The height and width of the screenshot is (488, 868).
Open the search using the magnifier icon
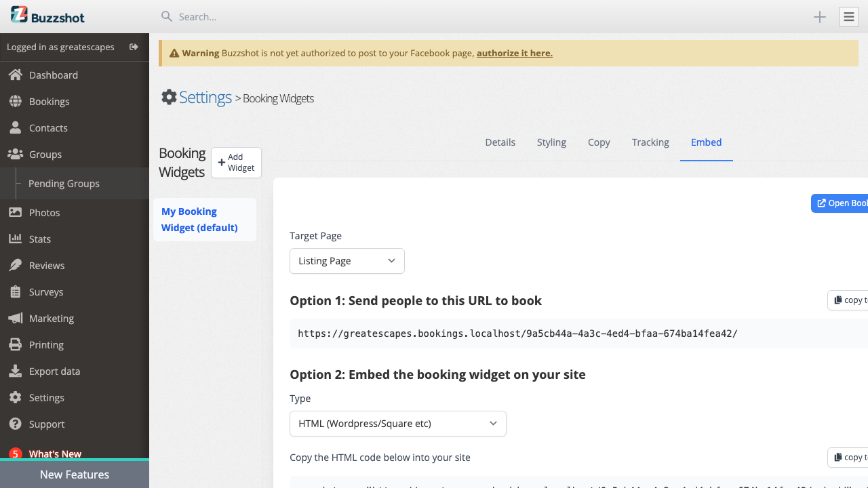[x=166, y=16]
